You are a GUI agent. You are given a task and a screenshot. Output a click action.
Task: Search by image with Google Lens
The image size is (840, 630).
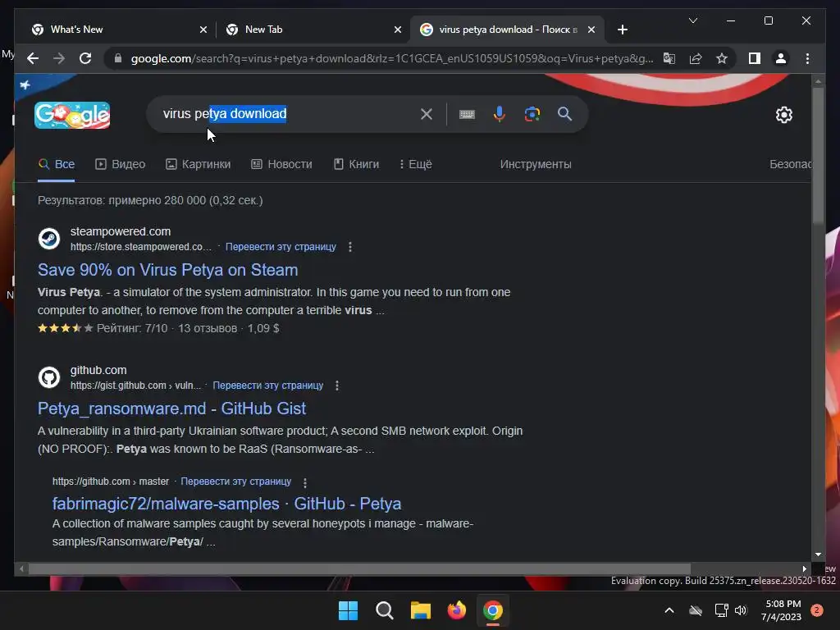(532, 114)
